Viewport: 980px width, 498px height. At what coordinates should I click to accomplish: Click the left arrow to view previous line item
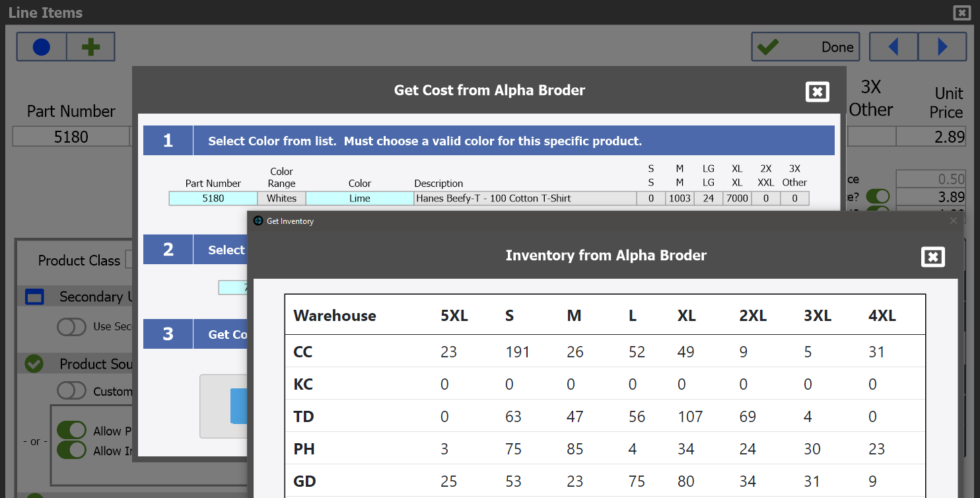tap(893, 46)
